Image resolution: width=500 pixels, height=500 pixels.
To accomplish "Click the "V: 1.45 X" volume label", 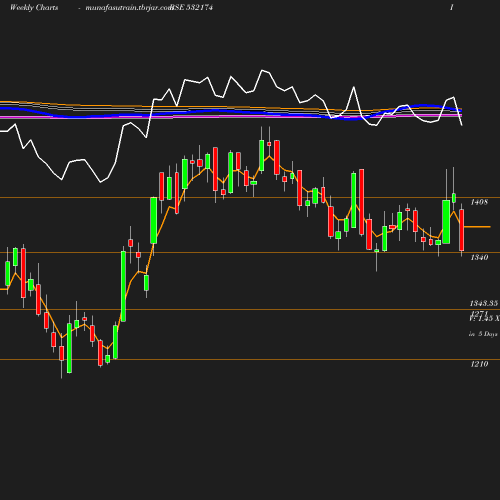I will tap(484, 319).
